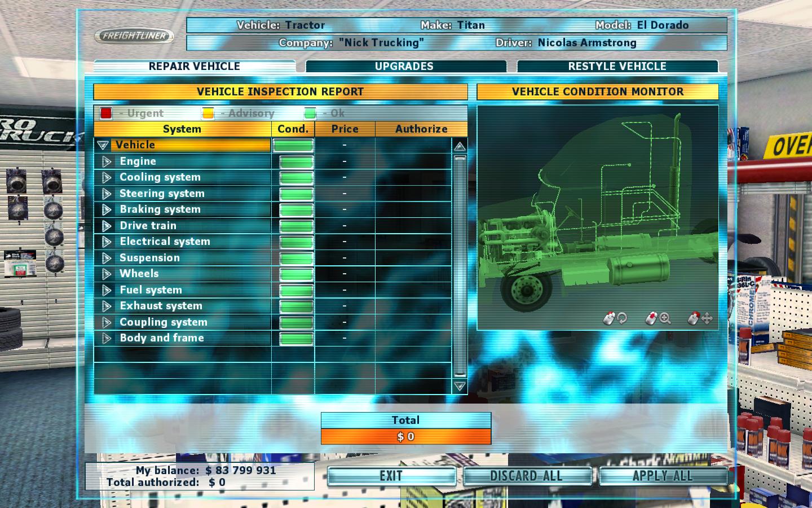Click the Price column header
This screenshot has width=812, height=508.
(x=345, y=129)
